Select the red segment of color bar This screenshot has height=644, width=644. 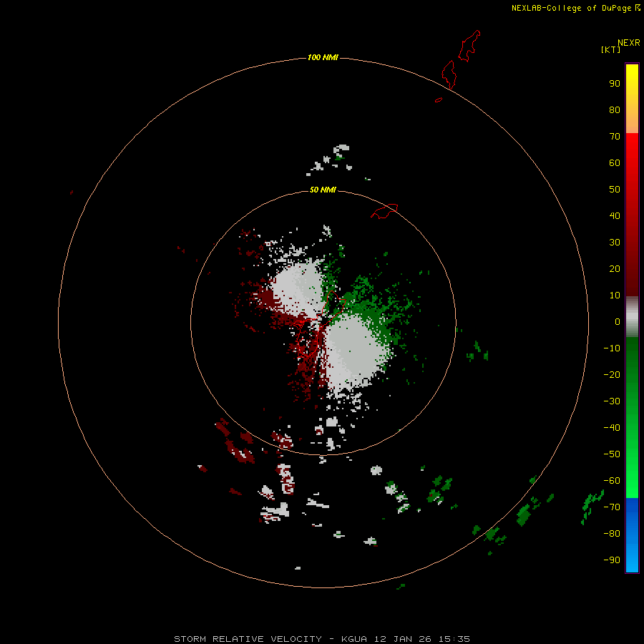click(632, 215)
